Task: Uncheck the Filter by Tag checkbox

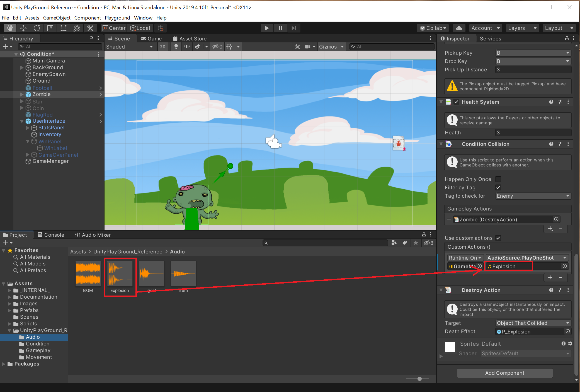Action: [498, 188]
